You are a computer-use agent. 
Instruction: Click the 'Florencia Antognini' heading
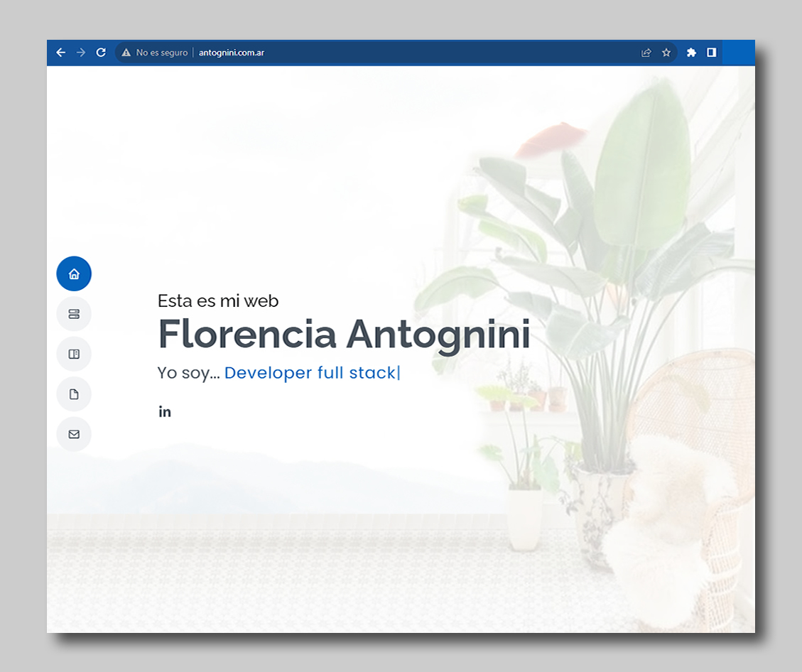(344, 335)
